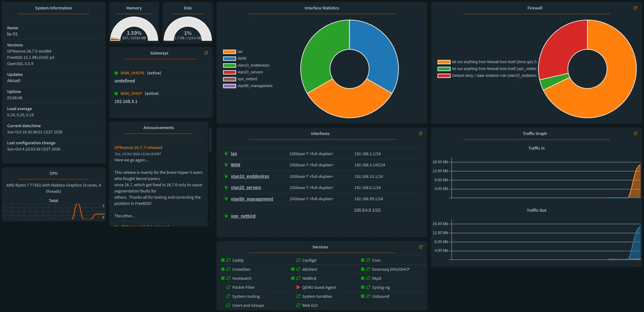Restart the System tunables service

tap(298, 297)
